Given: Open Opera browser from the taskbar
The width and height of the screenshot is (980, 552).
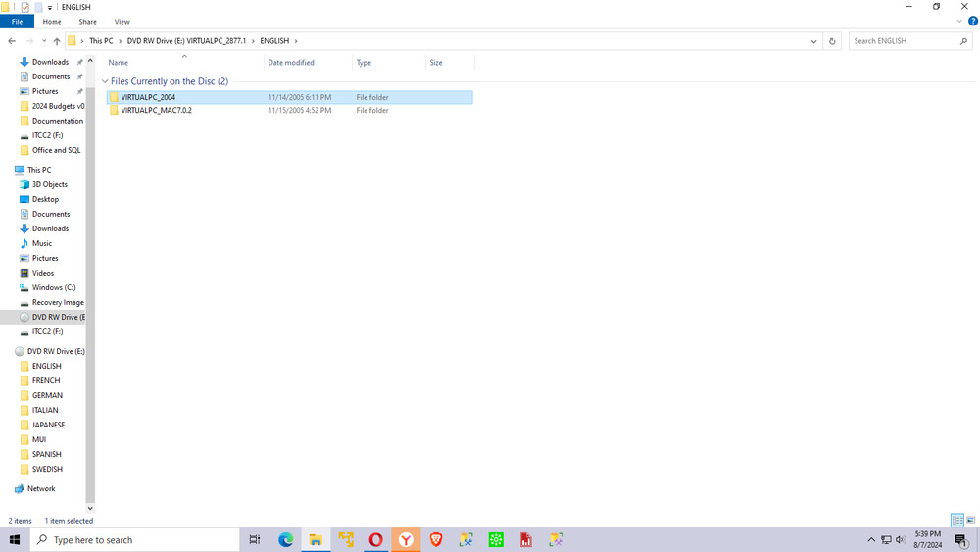Looking at the screenshot, I should coord(375,540).
